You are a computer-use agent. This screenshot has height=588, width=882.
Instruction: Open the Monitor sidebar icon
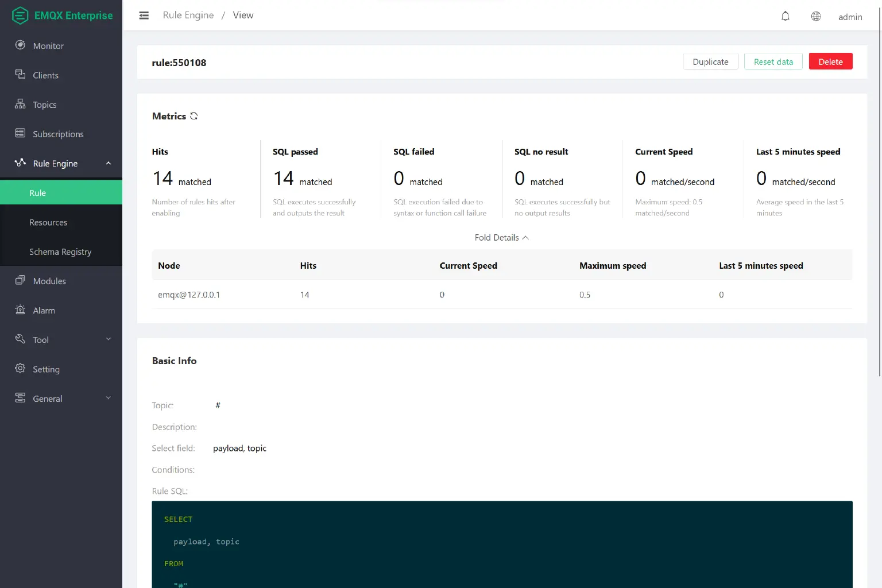point(20,45)
